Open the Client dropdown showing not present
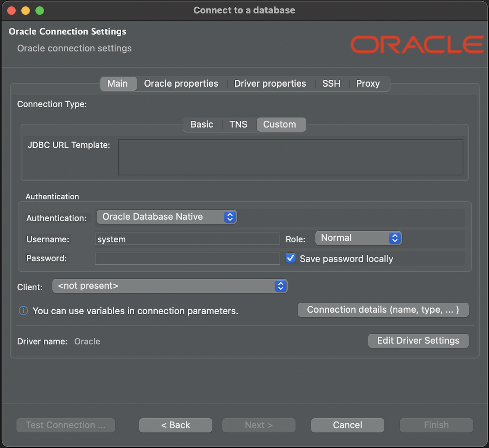Image resolution: width=489 pixels, height=448 pixels. point(170,286)
